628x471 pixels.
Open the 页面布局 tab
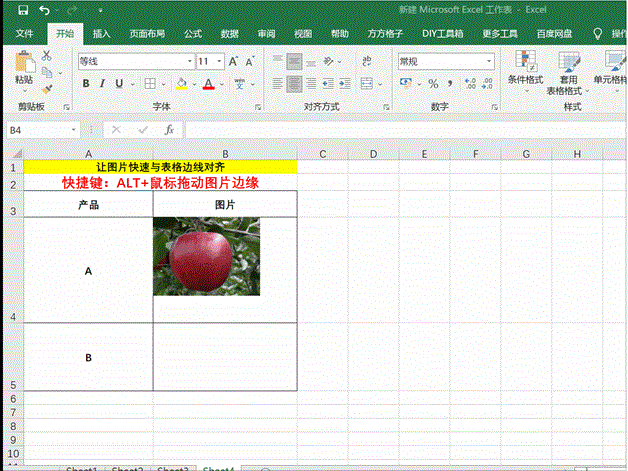click(x=149, y=33)
